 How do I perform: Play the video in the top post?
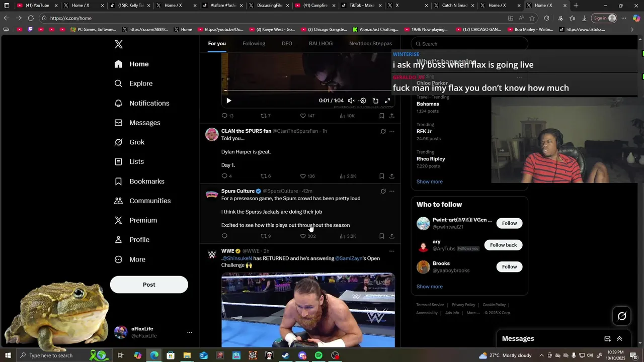(229, 101)
